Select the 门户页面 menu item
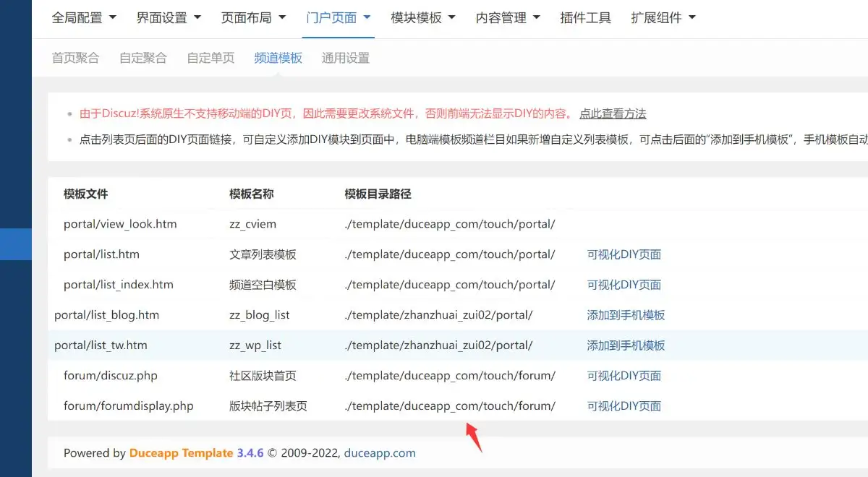Screen dimensions: 868x477 coord(332,17)
